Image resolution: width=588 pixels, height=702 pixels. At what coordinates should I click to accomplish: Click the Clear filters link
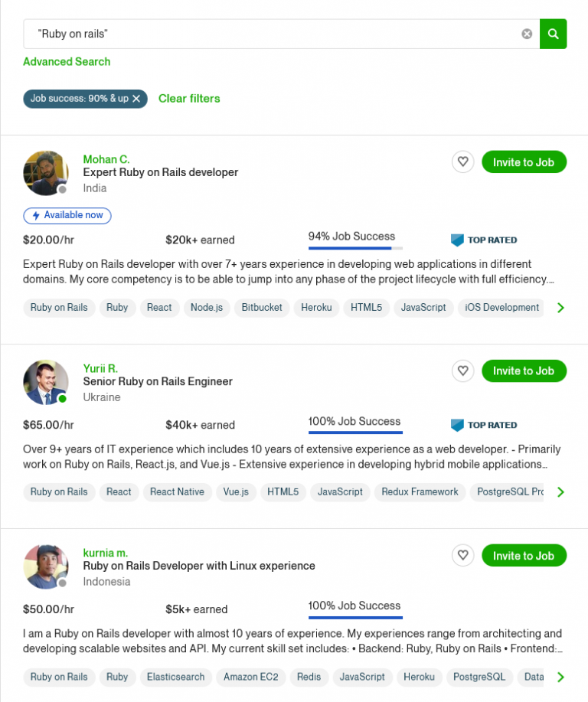pos(188,99)
